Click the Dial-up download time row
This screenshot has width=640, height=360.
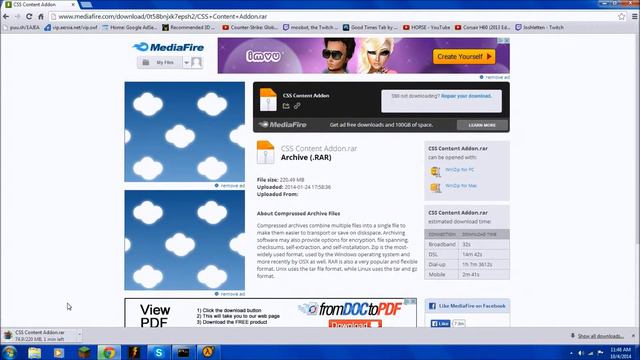point(467,264)
